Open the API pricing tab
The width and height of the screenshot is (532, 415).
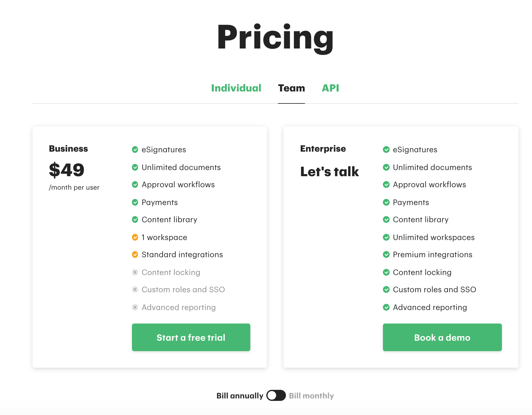[330, 88]
